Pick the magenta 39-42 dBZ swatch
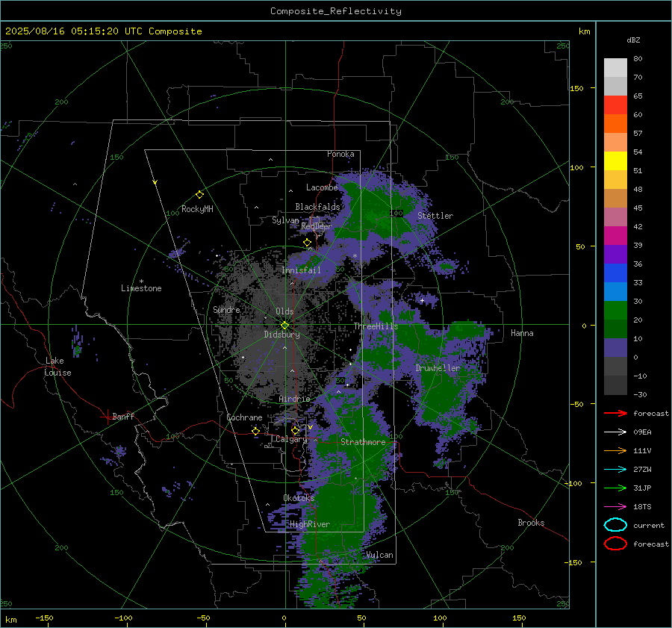 [x=615, y=236]
